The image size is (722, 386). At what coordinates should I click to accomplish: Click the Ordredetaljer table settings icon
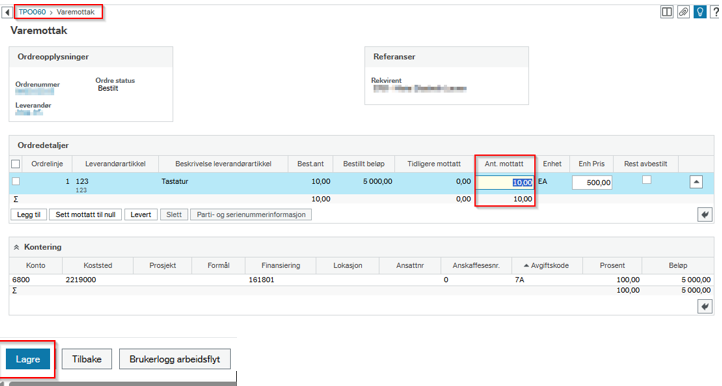pos(705,214)
